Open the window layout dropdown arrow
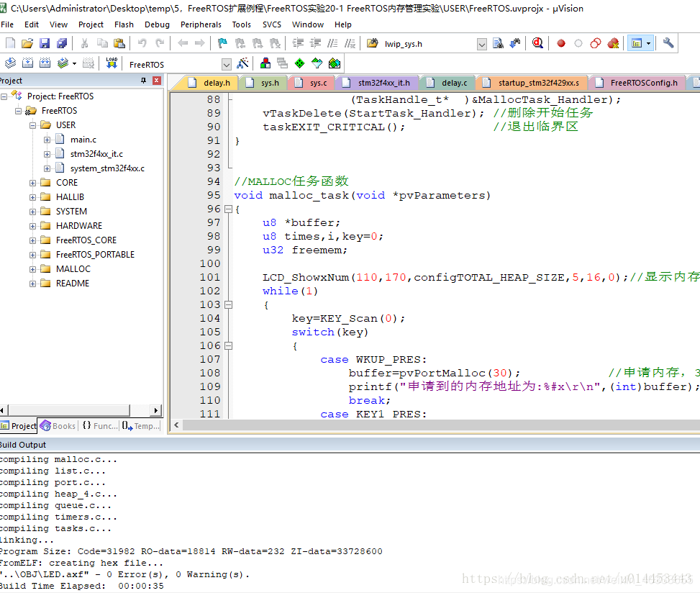This screenshot has height=593, width=700. 649,43
